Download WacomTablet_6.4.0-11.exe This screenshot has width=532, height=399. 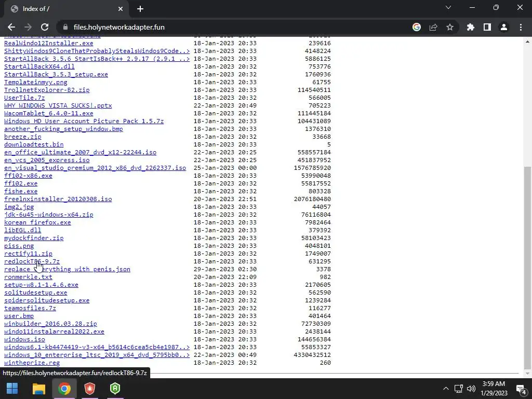[48, 113]
